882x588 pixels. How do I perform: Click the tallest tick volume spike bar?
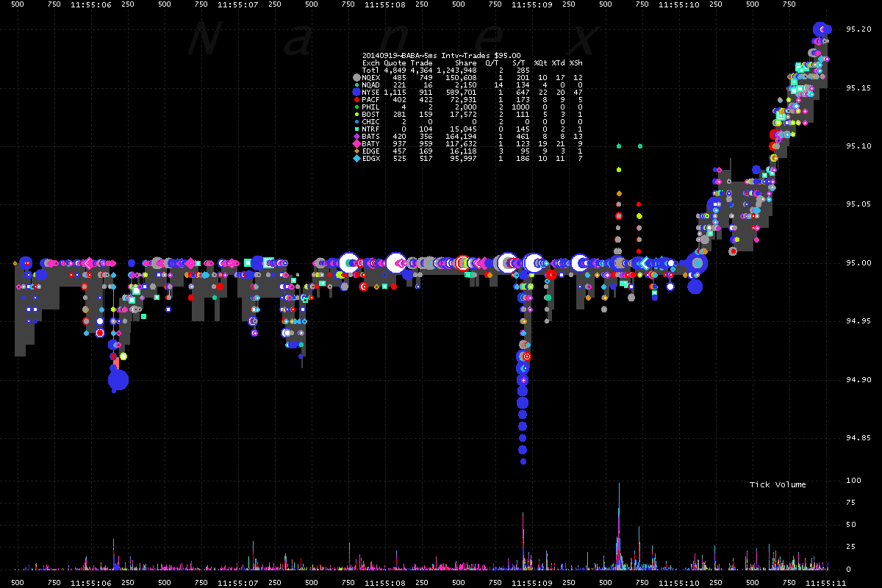619,526
